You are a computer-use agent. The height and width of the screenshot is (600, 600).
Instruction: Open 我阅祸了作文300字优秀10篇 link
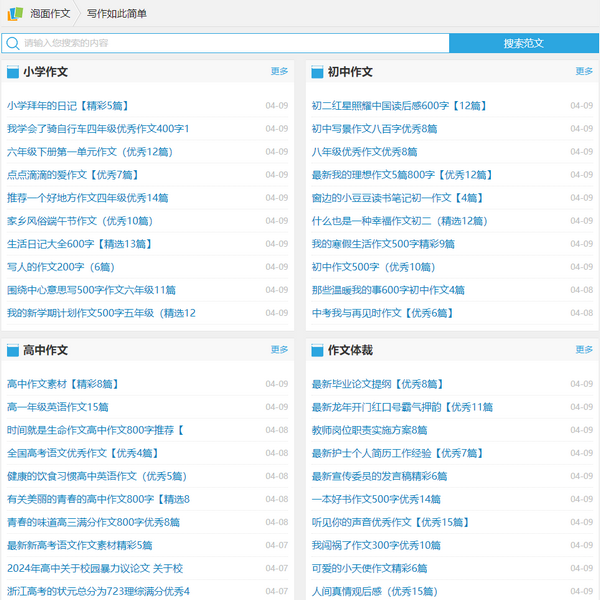[x=376, y=546]
